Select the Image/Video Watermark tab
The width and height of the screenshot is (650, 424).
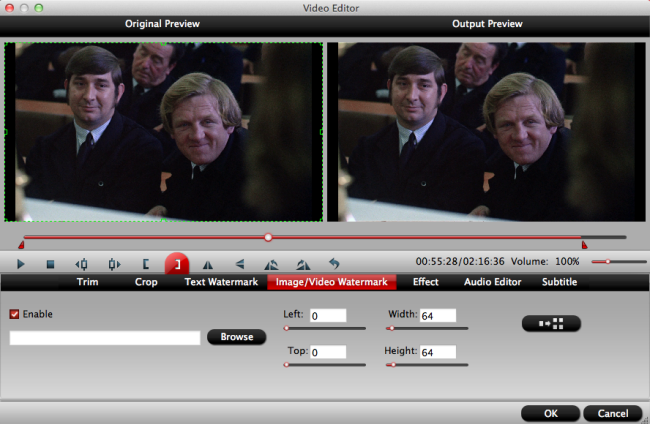click(332, 282)
